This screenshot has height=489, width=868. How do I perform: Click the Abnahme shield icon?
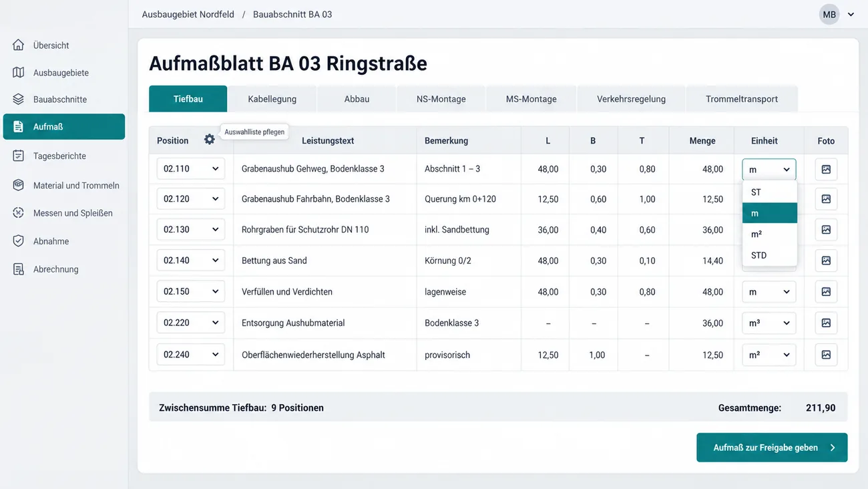(19, 241)
